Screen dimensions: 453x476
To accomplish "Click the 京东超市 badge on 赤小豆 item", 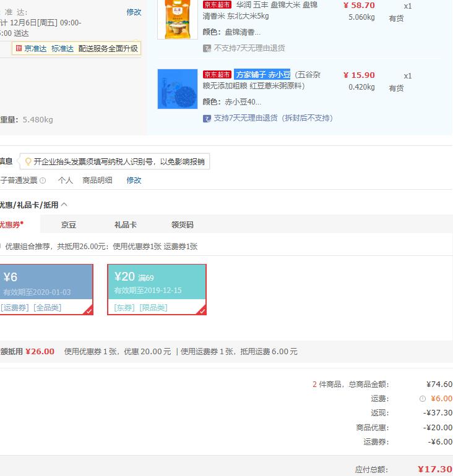I will [x=217, y=74].
